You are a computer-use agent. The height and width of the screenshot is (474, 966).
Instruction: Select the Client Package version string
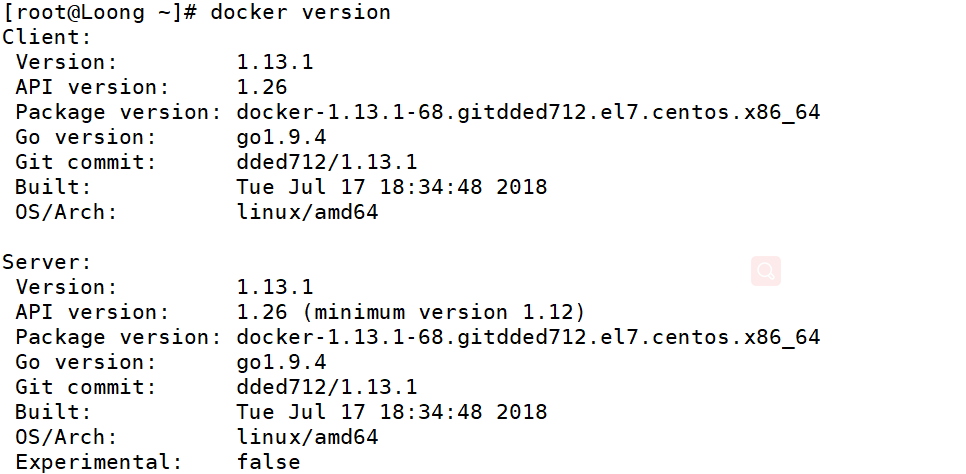pyautogui.click(x=528, y=112)
